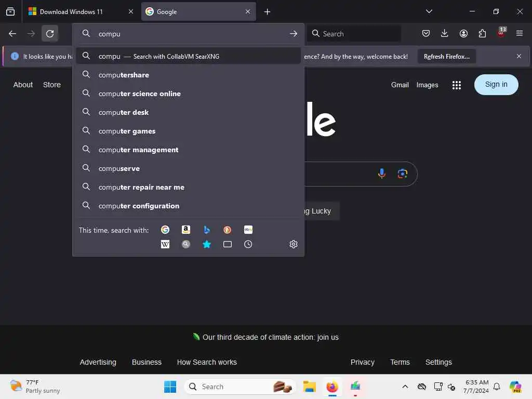This screenshot has height=399, width=532.
Task: Show hidden system tray icons
Action: click(x=405, y=387)
